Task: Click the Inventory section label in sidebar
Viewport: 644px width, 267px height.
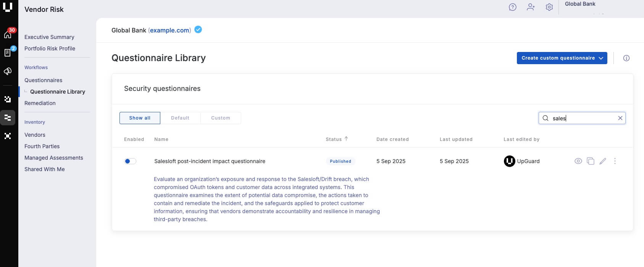Action: pos(35,122)
